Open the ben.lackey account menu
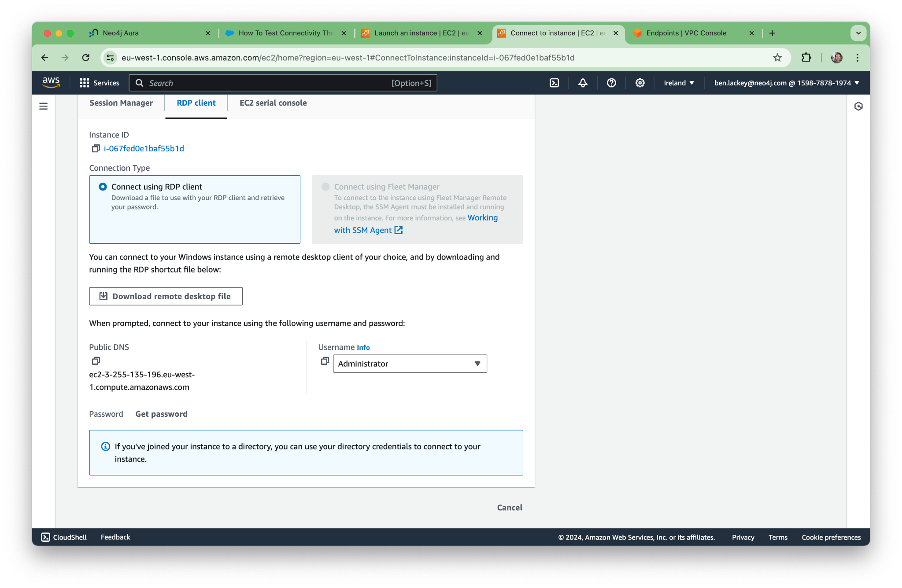 787,83
